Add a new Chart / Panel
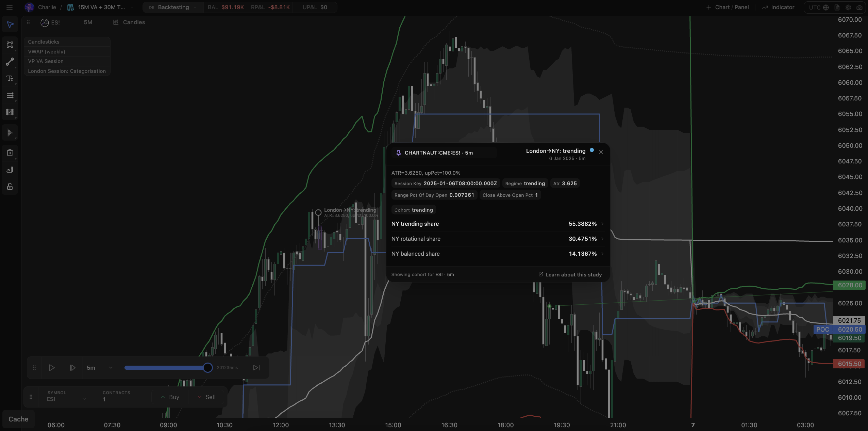Image resolution: width=868 pixels, height=431 pixels. 728,7
